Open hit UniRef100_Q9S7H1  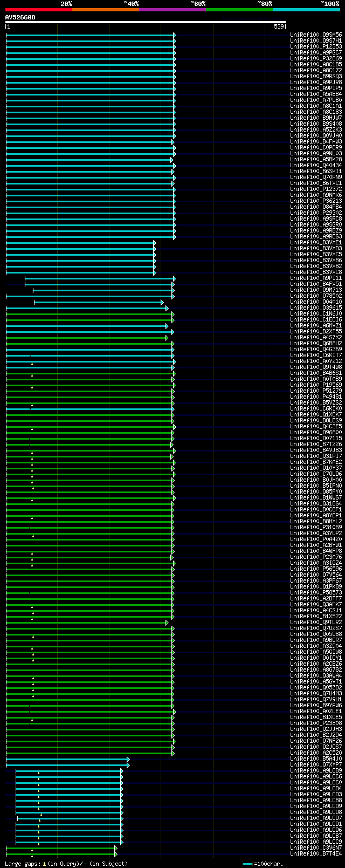pos(316,41)
